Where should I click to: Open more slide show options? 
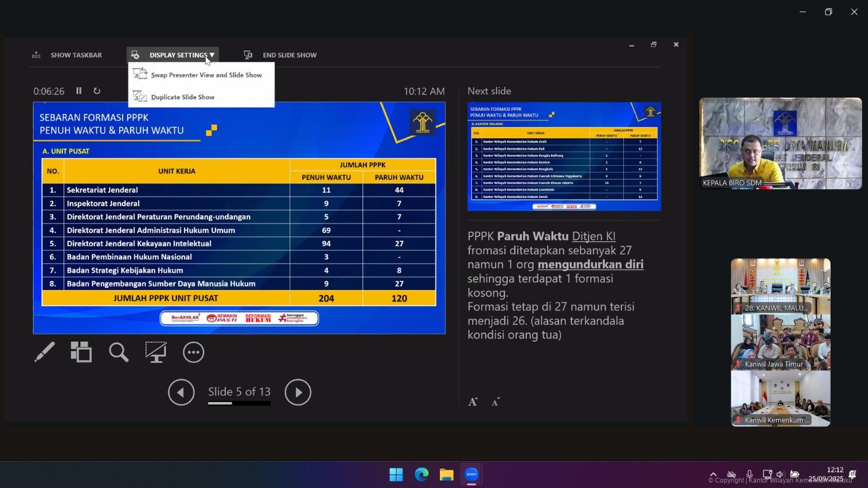(193, 352)
